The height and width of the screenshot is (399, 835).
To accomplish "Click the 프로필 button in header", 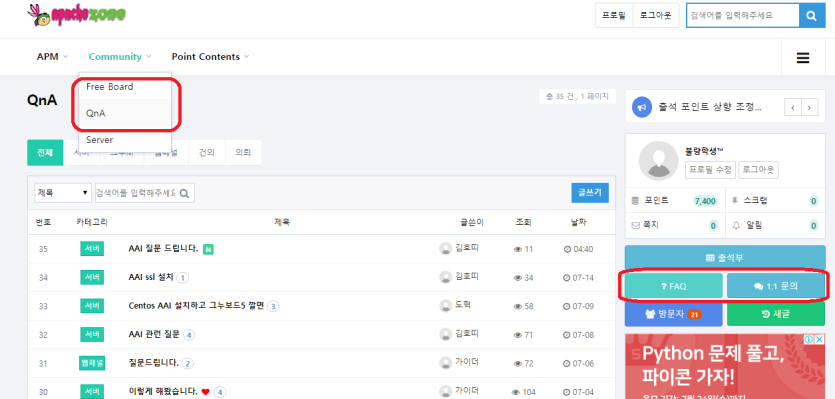I will (614, 15).
